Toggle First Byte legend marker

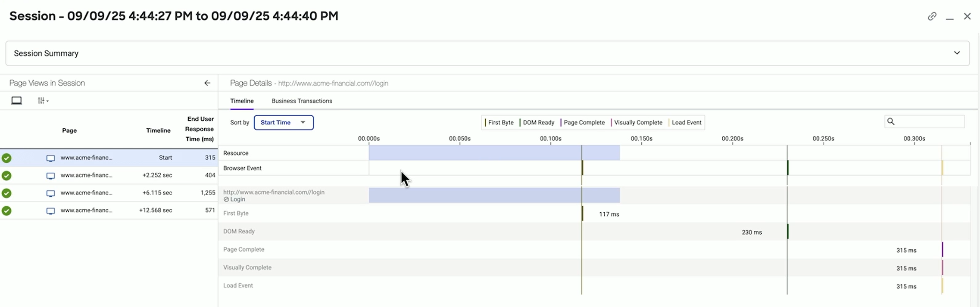click(500, 123)
